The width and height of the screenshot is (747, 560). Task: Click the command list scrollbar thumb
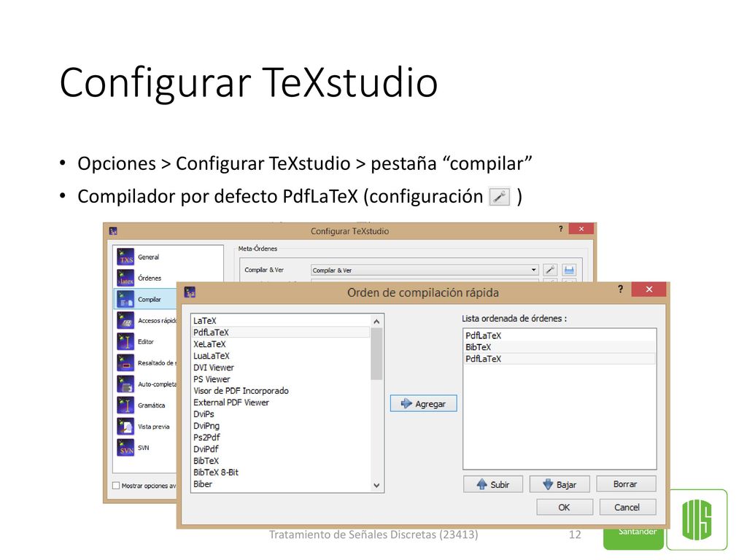pos(376,354)
